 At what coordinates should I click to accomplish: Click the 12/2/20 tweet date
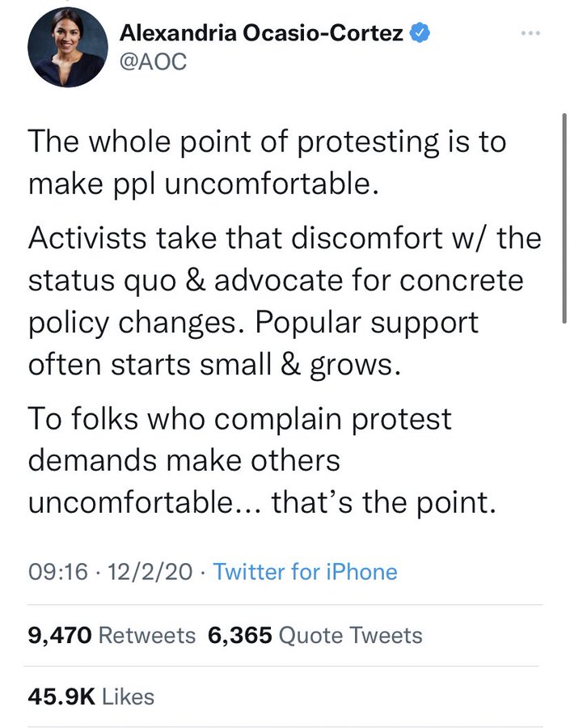150,572
